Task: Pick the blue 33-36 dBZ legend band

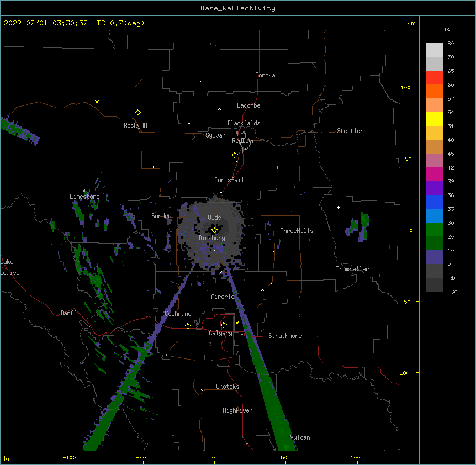Action: pyautogui.click(x=434, y=202)
